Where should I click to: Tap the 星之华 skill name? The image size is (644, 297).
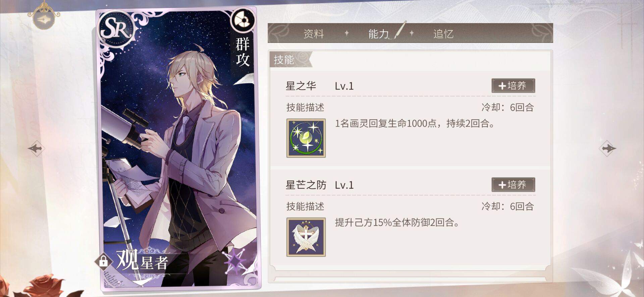pyautogui.click(x=301, y=86)
